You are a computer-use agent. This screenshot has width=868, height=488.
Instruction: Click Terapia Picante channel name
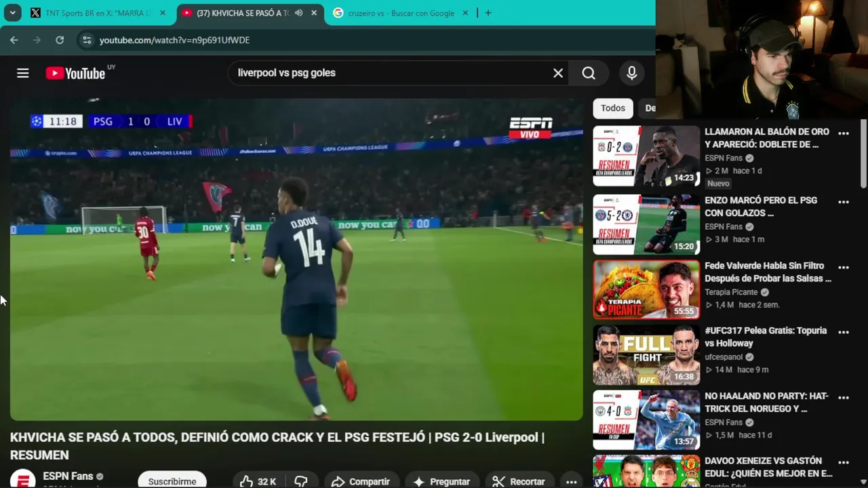click(731, 292)
